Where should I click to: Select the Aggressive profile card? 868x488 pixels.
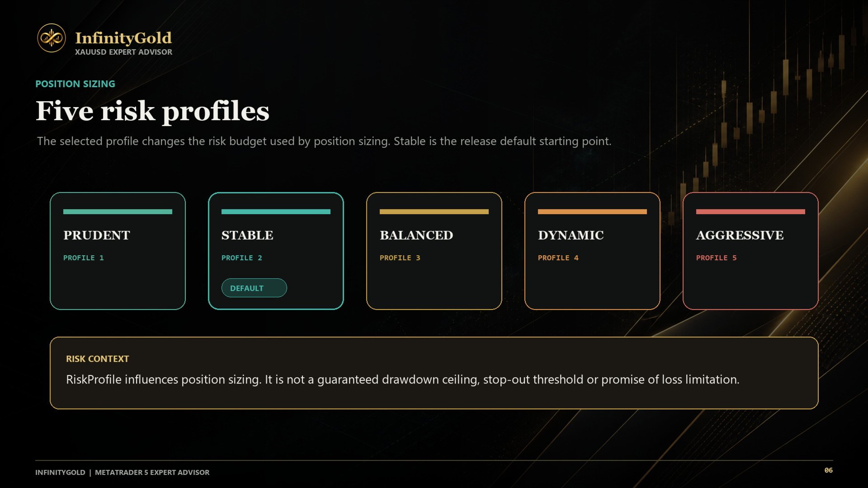click(750, 251)
